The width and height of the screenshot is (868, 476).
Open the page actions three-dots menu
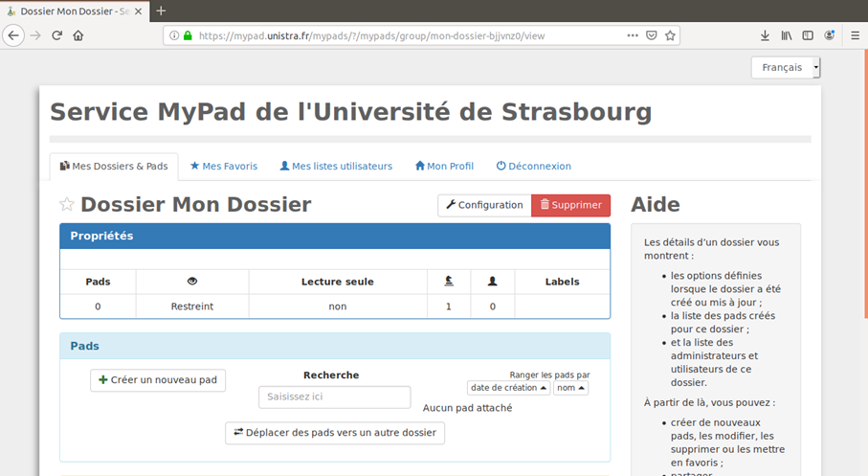pos(633,35)
